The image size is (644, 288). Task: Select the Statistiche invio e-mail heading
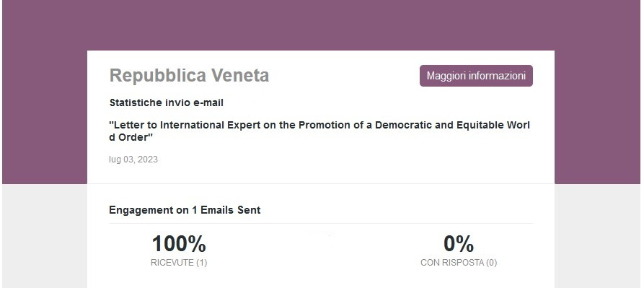click(x=167, y=102)
